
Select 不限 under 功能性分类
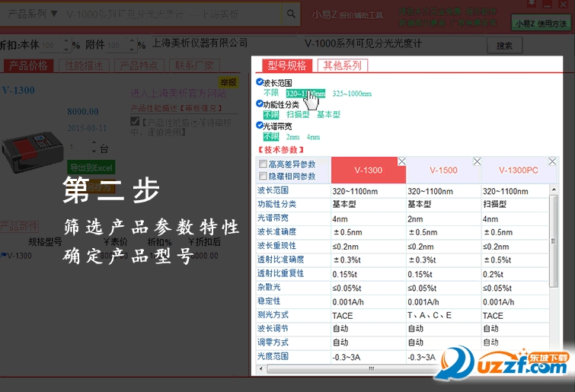point(271,115)
